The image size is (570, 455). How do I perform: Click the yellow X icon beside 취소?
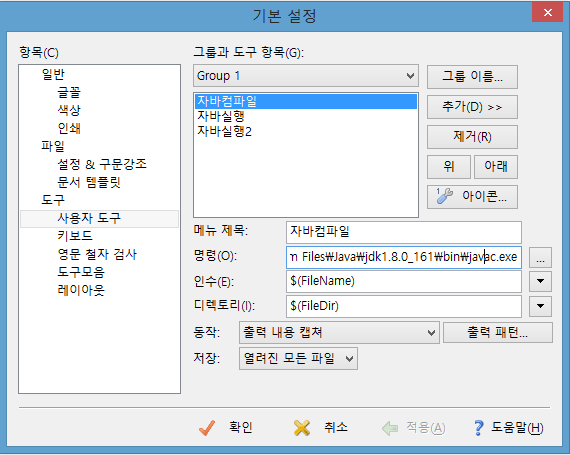(302, 428)
